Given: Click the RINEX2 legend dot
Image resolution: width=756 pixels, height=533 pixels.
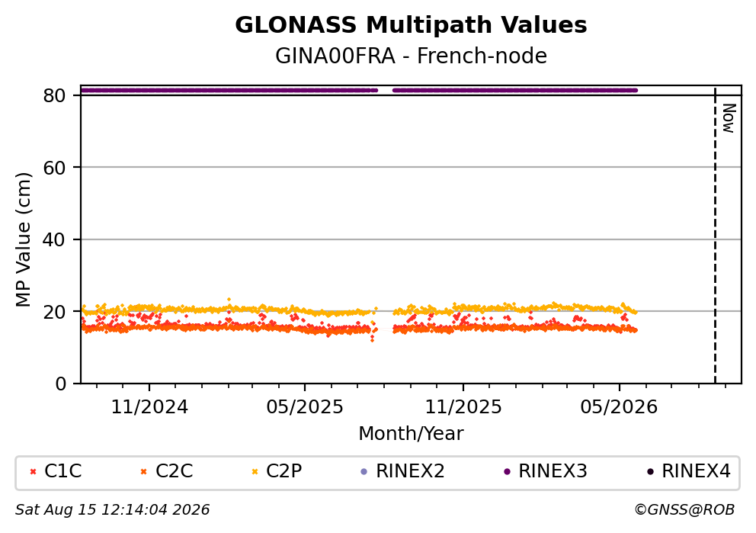Looking at the screenshot, I should pyautogui.click(x=364, y=472).
